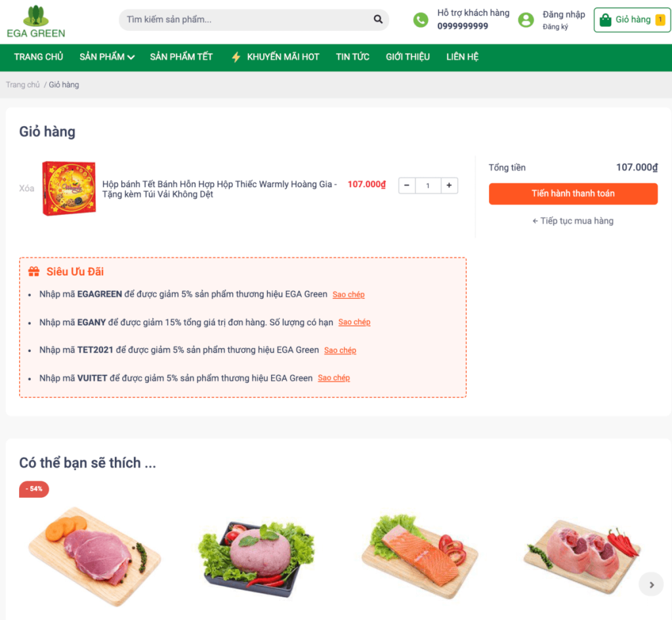Increase product quantity with plus button
This screenshot has width=672, height=620.
click(449, 185)
